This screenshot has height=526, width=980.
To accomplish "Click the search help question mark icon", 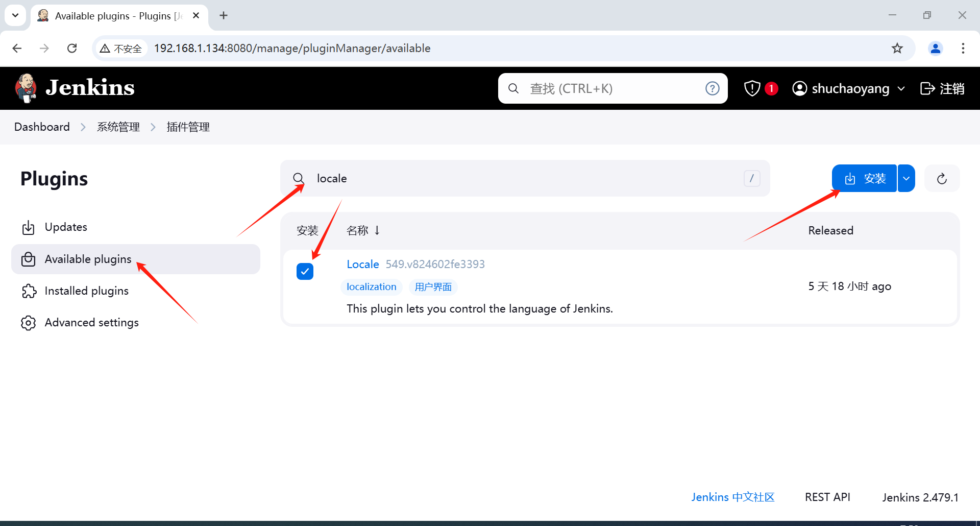I will 713,88.
